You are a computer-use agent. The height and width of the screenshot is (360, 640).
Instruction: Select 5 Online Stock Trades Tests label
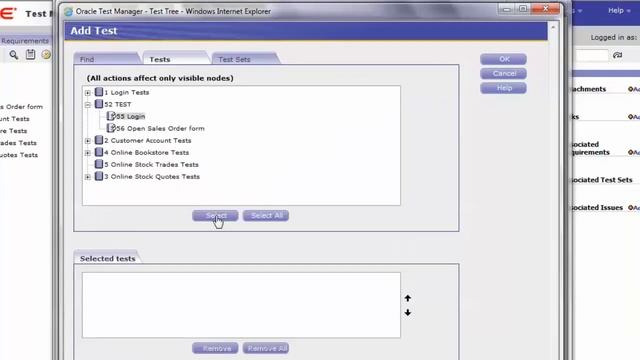[151, 164]
